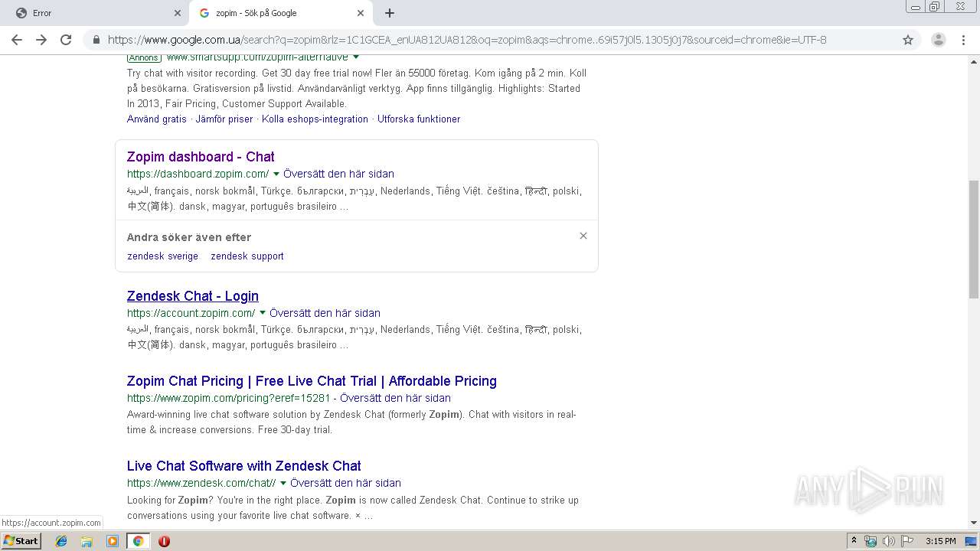Search for zendesk support suggestion
This screenshot has width=980, height=551.
pos(247,256)
